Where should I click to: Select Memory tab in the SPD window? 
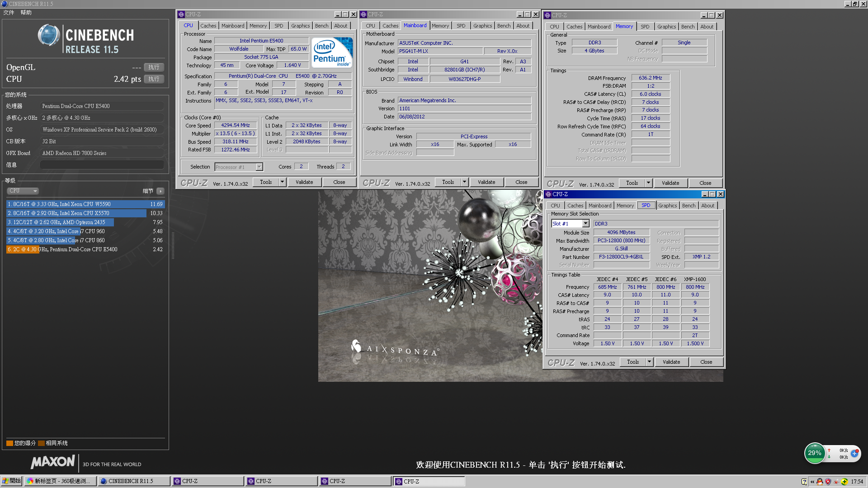625,206
